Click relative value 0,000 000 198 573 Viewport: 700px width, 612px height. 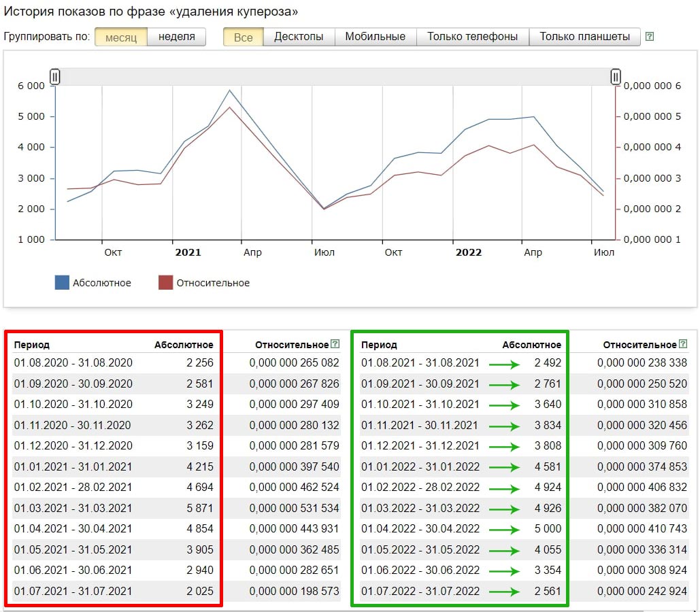294,591
